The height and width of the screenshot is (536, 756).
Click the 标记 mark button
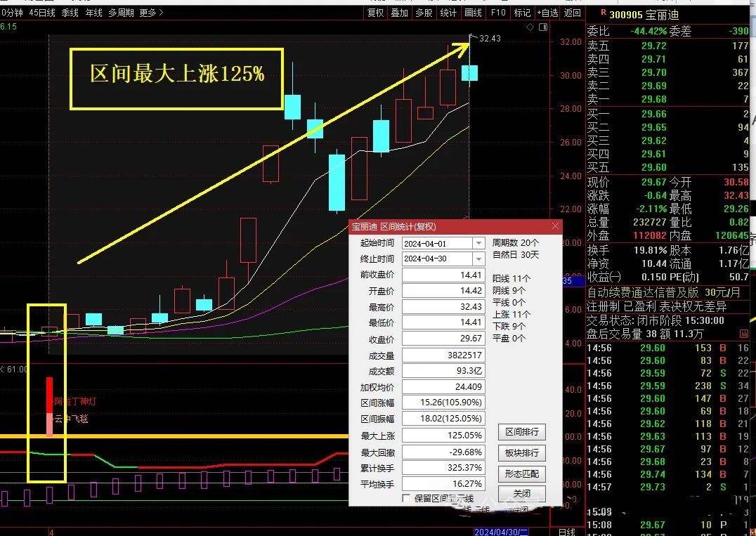pyautogui.click(x=522, y=13)
